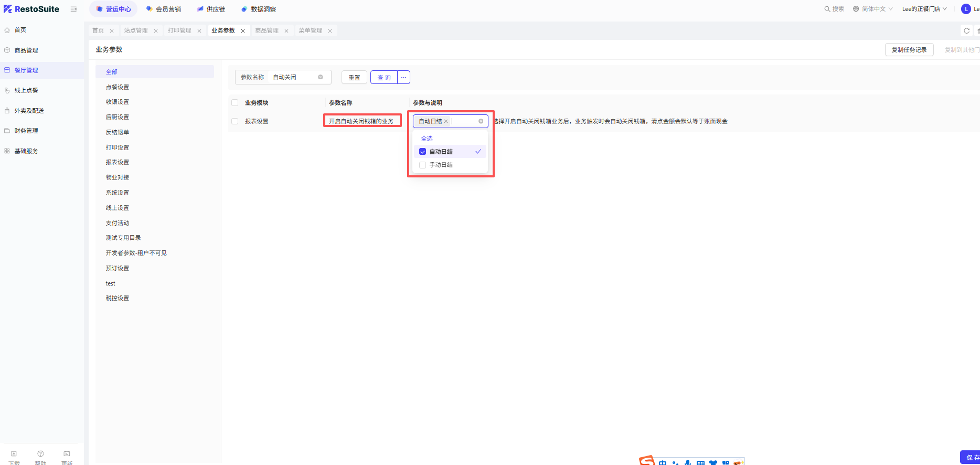Clear all selections in the parameter dropdown
Screen dimensions: 980x465
point(481,121)
